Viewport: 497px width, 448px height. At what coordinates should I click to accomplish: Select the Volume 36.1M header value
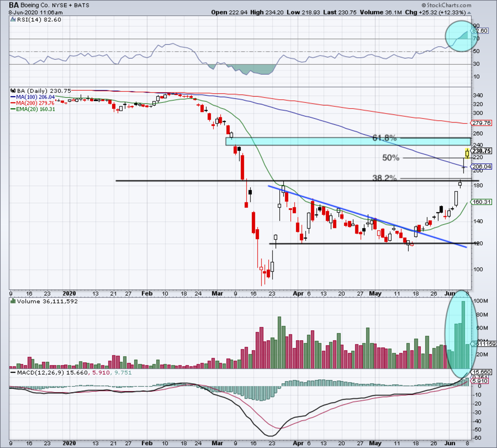(381, 12)
